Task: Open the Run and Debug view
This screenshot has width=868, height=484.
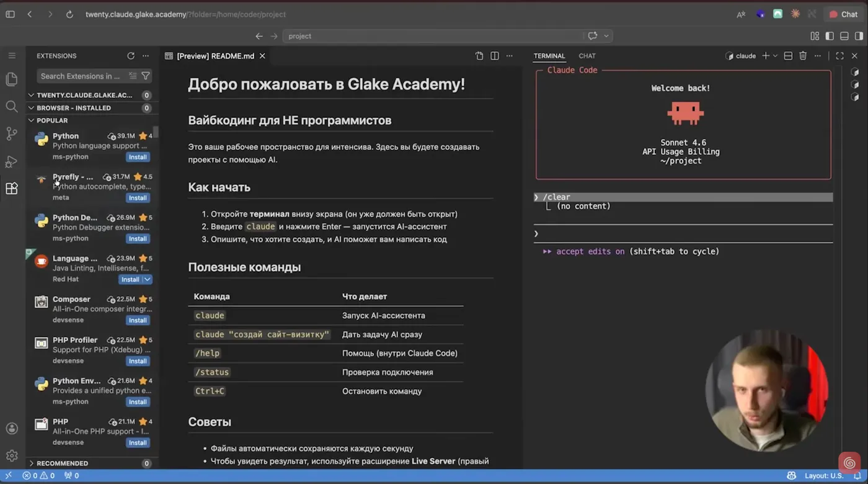Action: (11, 161)
